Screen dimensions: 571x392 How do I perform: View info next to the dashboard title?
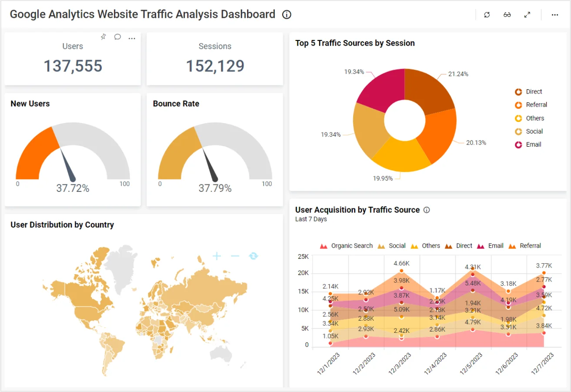(287, 14)
